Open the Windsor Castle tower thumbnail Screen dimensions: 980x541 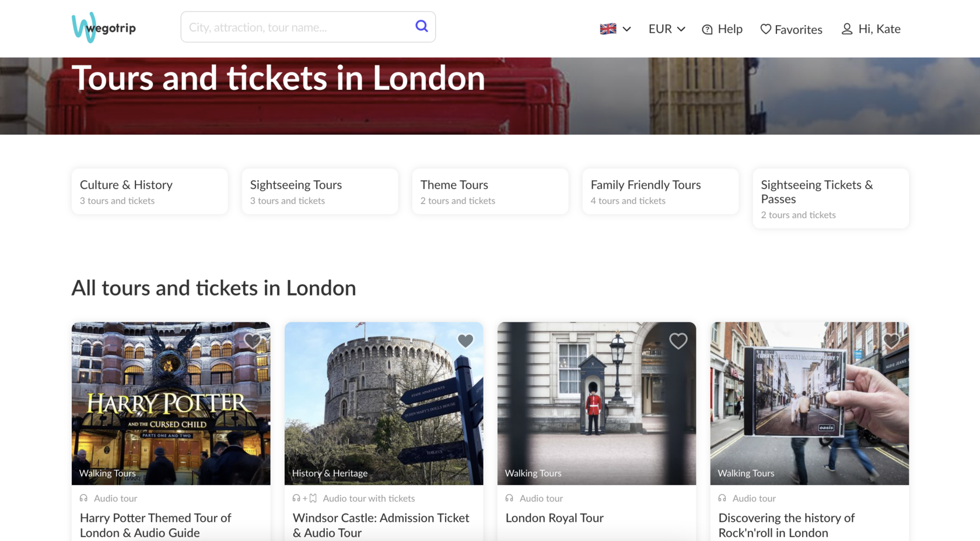coord(384,403)
